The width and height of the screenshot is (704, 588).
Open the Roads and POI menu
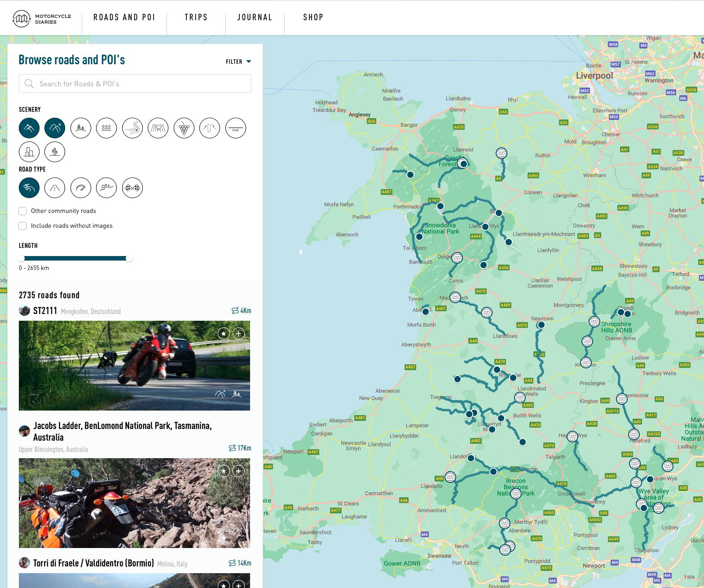[x=124, y=17]
